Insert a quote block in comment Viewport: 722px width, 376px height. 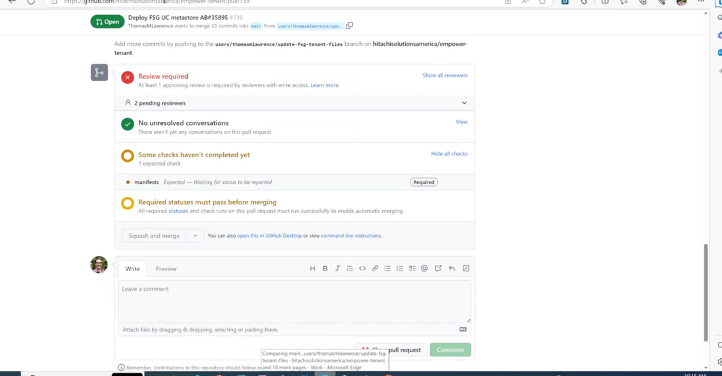pos(350,268)
